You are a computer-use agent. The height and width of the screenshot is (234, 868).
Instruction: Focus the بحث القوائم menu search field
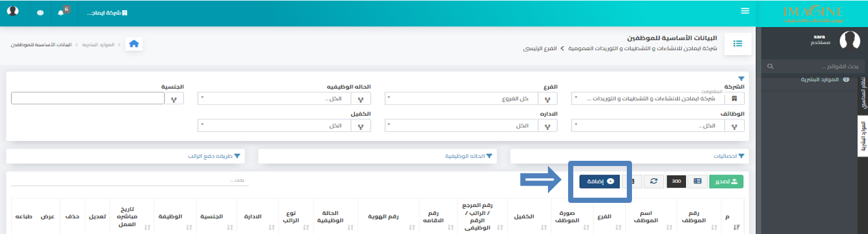814,67
